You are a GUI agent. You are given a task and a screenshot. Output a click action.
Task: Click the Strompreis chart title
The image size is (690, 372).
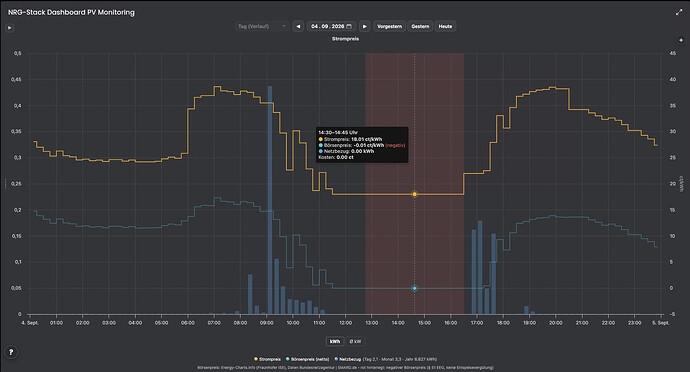(345, 39)
